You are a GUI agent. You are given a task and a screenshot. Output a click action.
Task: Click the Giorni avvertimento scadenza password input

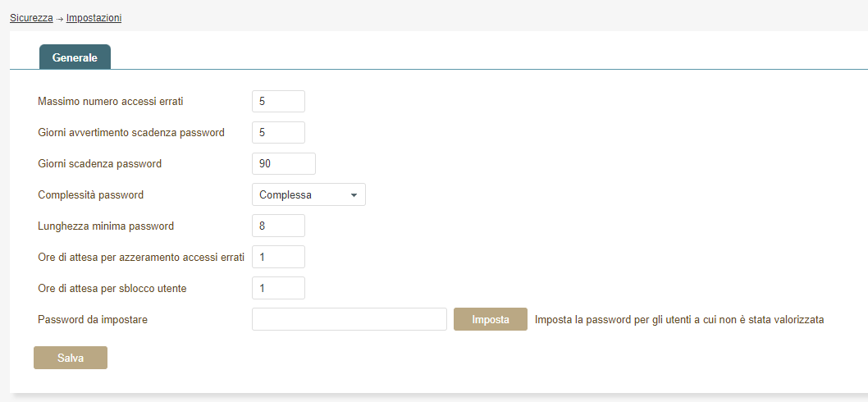[278, 133]
